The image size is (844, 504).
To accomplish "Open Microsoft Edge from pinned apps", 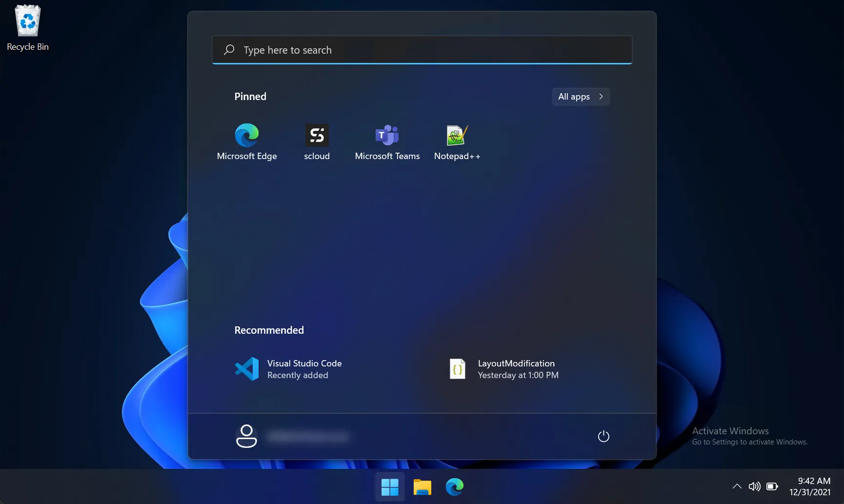I will coord(247,141).
